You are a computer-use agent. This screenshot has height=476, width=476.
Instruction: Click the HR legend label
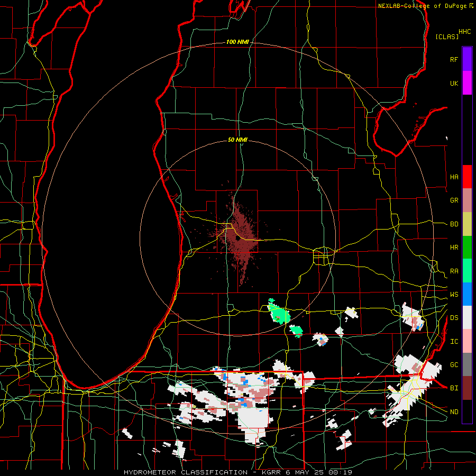point(454,248)
